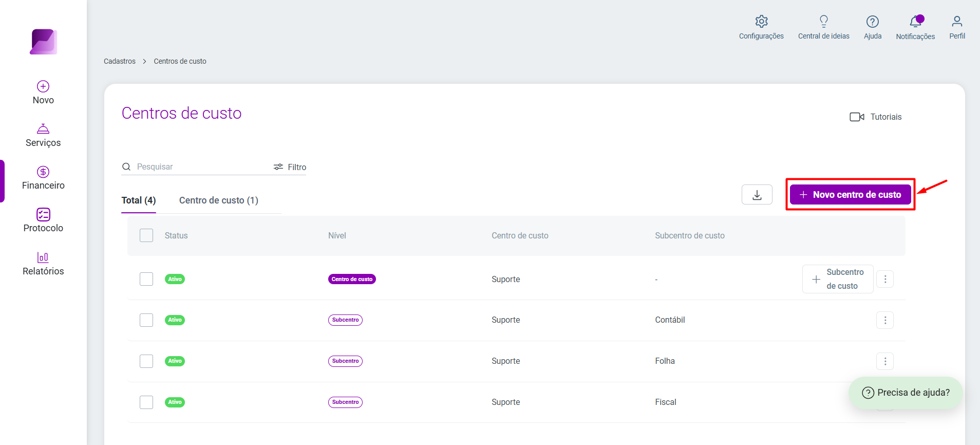Click the Ajuda question mark icon
Screen dimensions: 980x445
[872, 22]
